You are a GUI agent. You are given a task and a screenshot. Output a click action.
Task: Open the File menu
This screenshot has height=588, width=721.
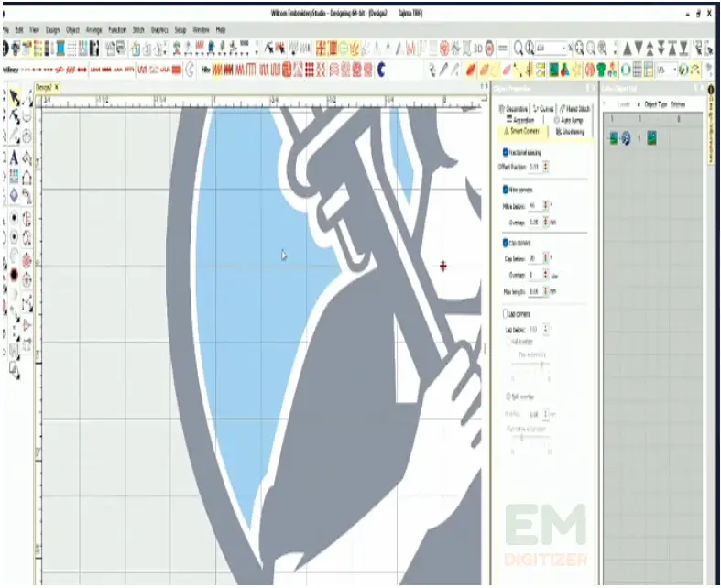[x=6, y=30]
